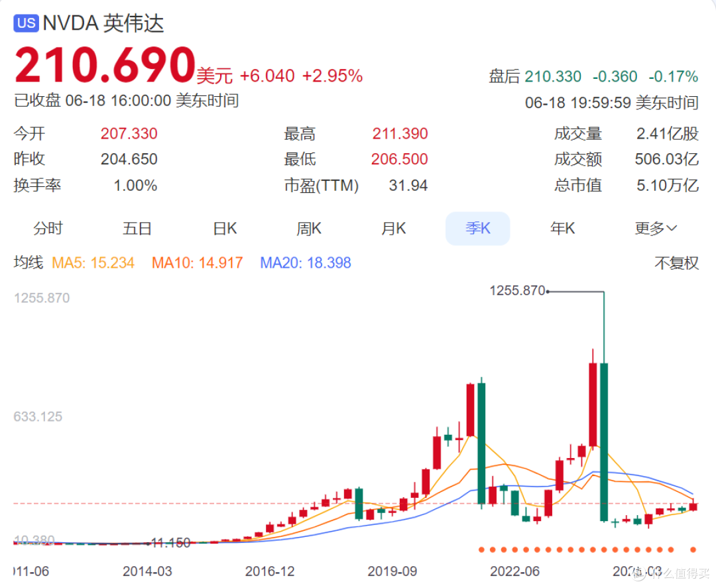
Task: Click the current price 210.690
Action: (105, 65)
